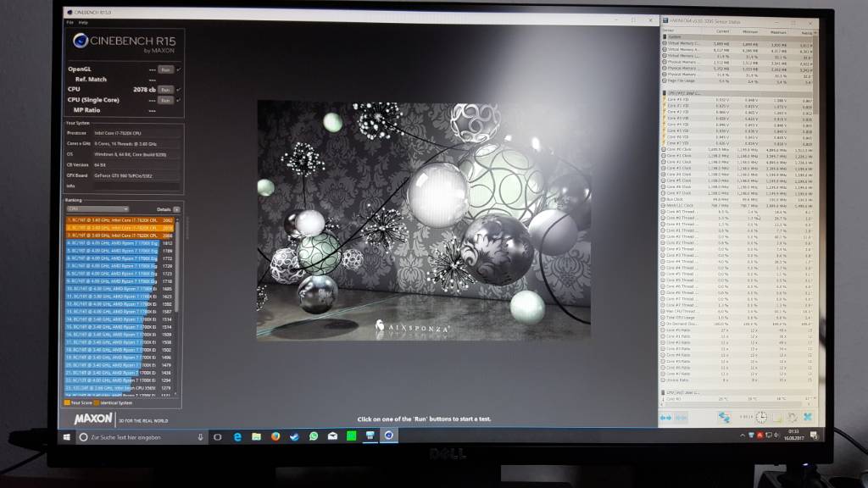Click the HWiNFO64 title bar icon

coord(665,21)
